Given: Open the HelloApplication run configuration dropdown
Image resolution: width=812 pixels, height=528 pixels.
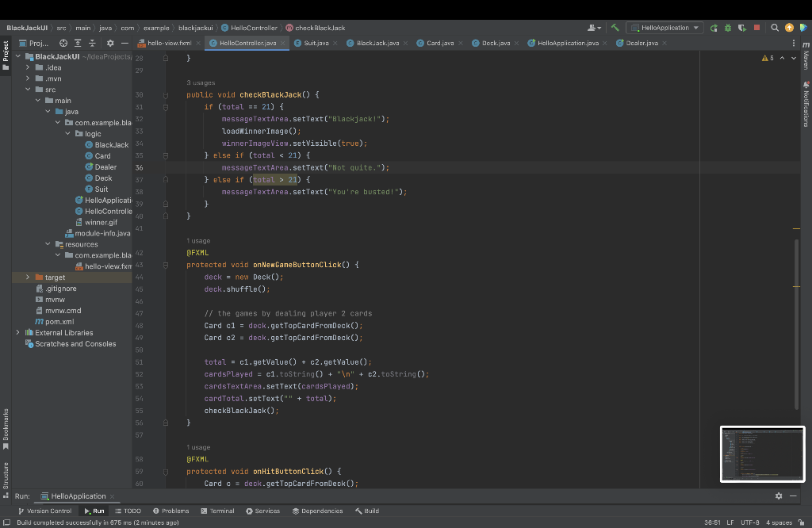Looking at the screenshot, I should click(x=665, y=28).
